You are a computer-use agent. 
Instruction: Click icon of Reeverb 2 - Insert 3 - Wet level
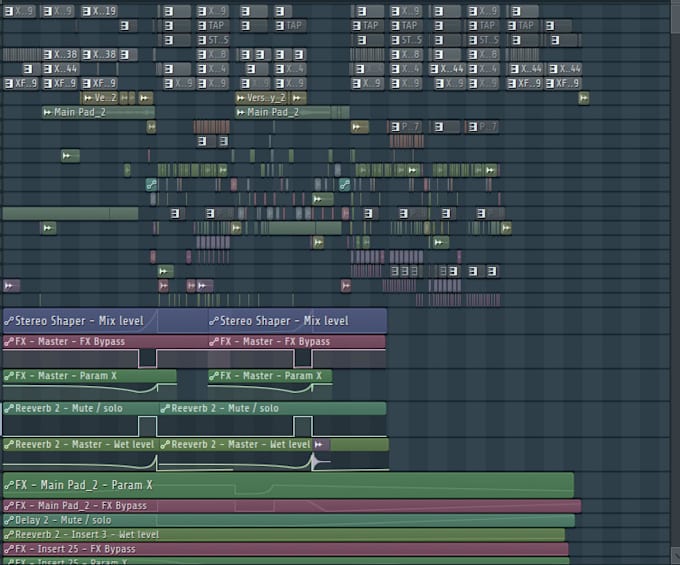pyautogui.click(x=9, y=535)
